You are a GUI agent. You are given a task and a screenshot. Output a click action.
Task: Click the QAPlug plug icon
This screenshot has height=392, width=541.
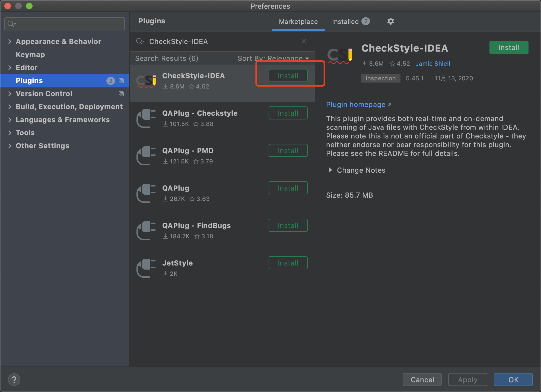[x=146, y=193]
